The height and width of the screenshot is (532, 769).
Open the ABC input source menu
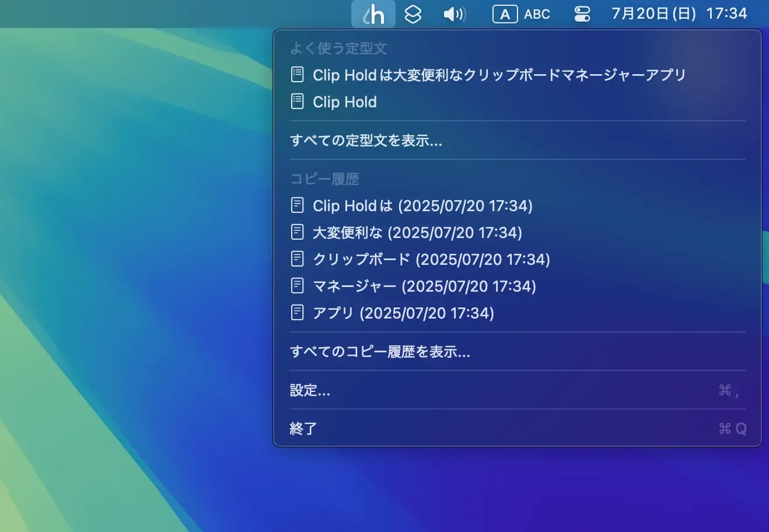click(x=522, y=14)
